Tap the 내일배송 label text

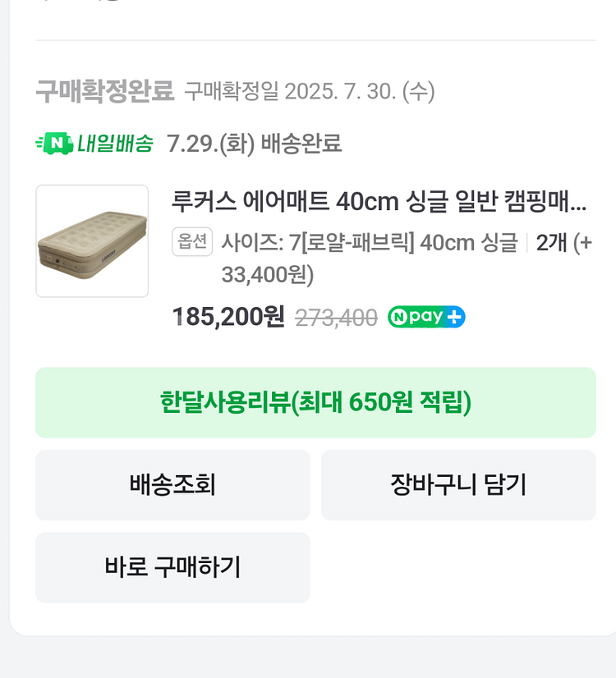pyautogui.click(x=115, y=144)
